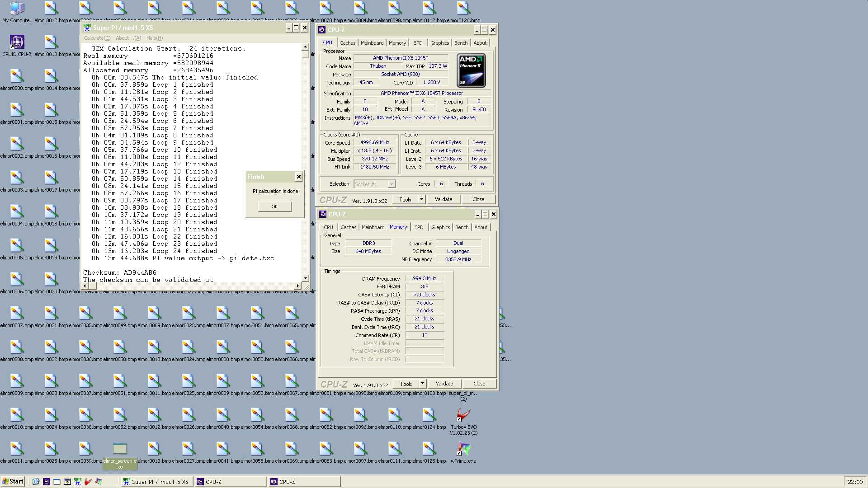This screenshot has height=488, width=868.
Task: Click AMD Phenom II logo in CPU-Z
Action: point(471,70)
